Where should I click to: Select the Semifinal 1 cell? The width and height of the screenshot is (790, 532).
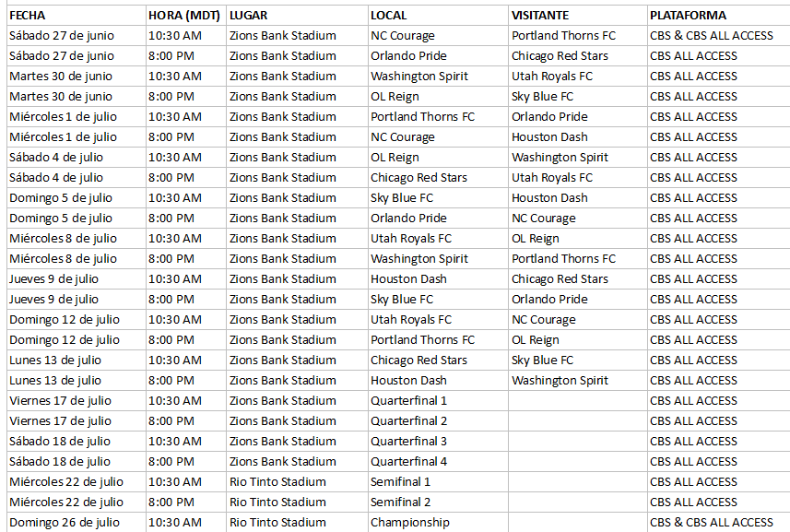click(x=439, y=481)
